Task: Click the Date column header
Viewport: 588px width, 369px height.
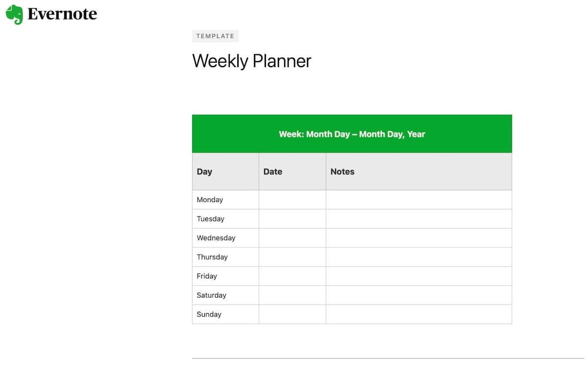Action: pos(273,172)
